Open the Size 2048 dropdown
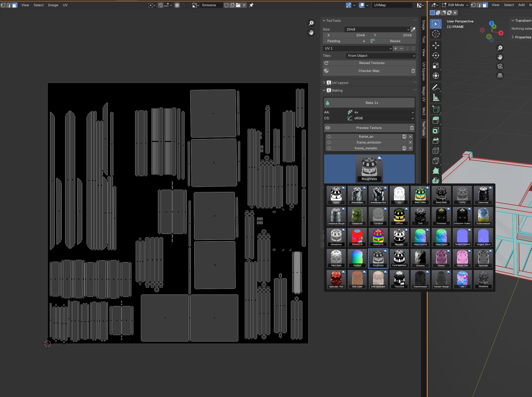The height and width of the screenshot is (397, 532). click(x=377, y=29)
